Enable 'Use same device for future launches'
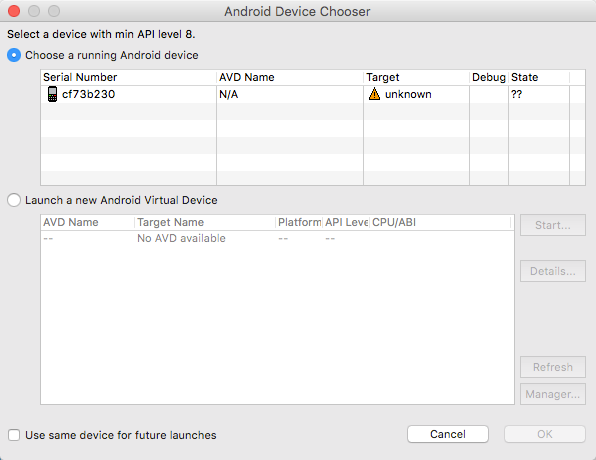This screenshot has height=460, width=596. (14, 435)
